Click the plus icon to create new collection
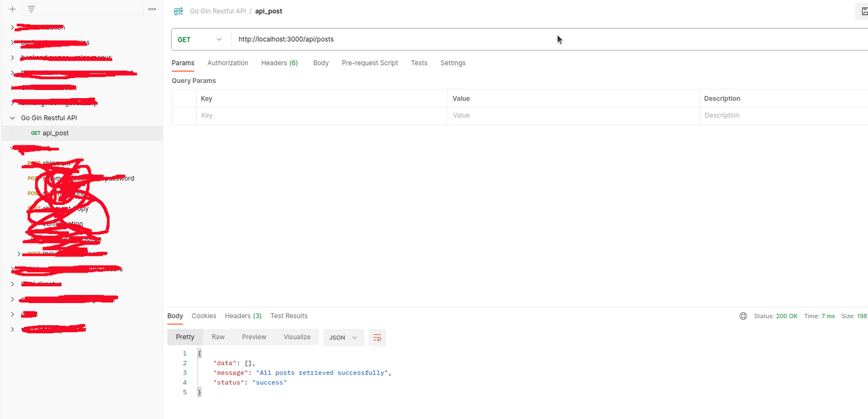Screen dimensions: 868x419 12,9
